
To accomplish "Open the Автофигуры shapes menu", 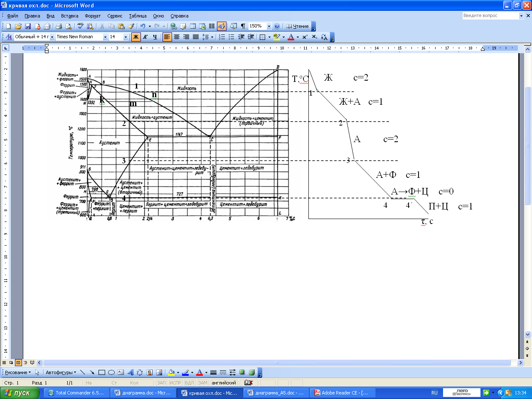I will pos(61,372).
